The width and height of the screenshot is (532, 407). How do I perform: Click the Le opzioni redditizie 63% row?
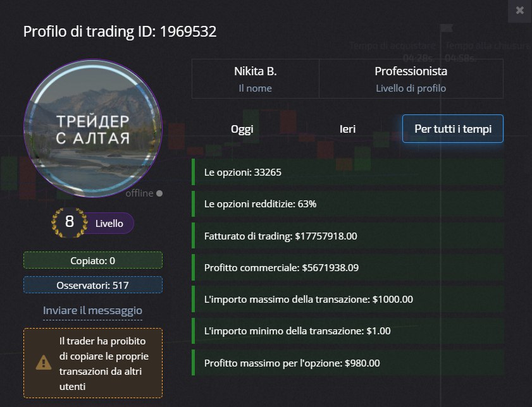[x=347, y=203]
